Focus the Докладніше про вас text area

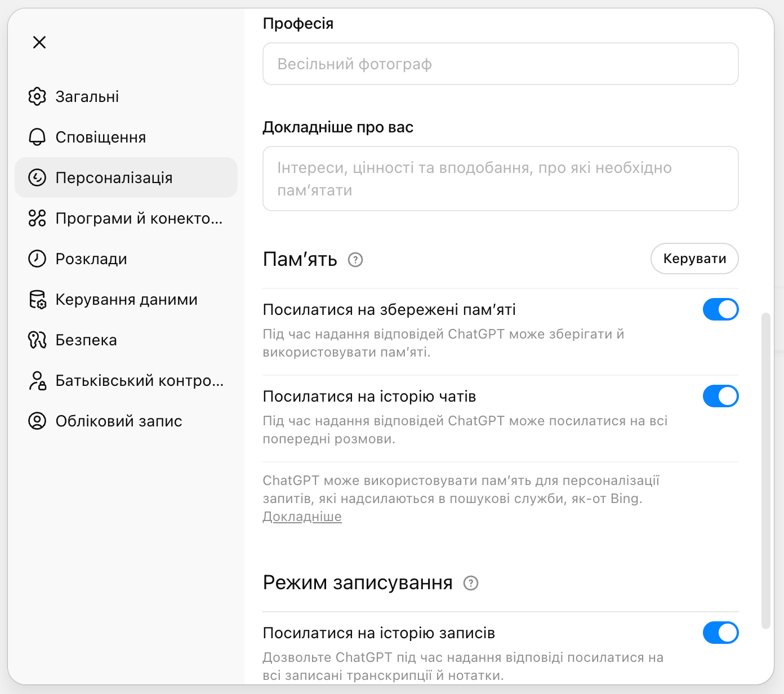(x=500, y=179)
